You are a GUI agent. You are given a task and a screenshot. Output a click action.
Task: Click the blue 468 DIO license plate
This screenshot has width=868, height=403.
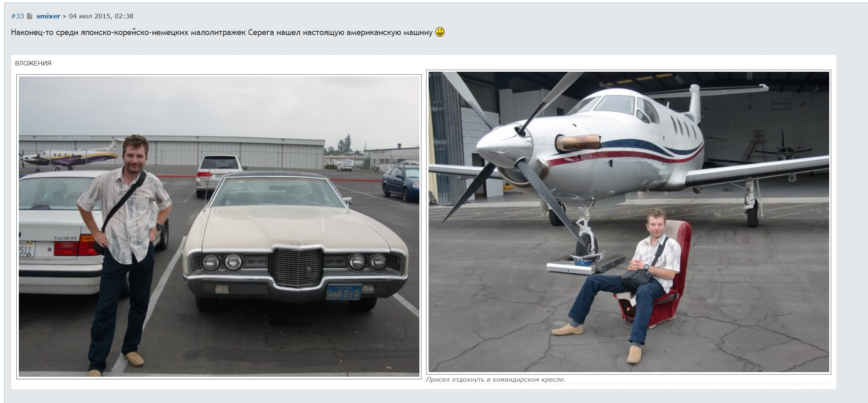(343, 293)
